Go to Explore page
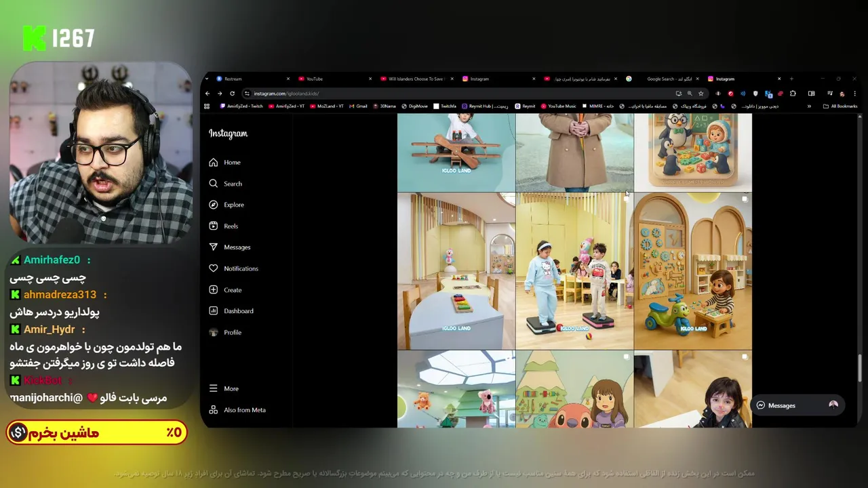868x488 pixels. [x=226, y=205]
